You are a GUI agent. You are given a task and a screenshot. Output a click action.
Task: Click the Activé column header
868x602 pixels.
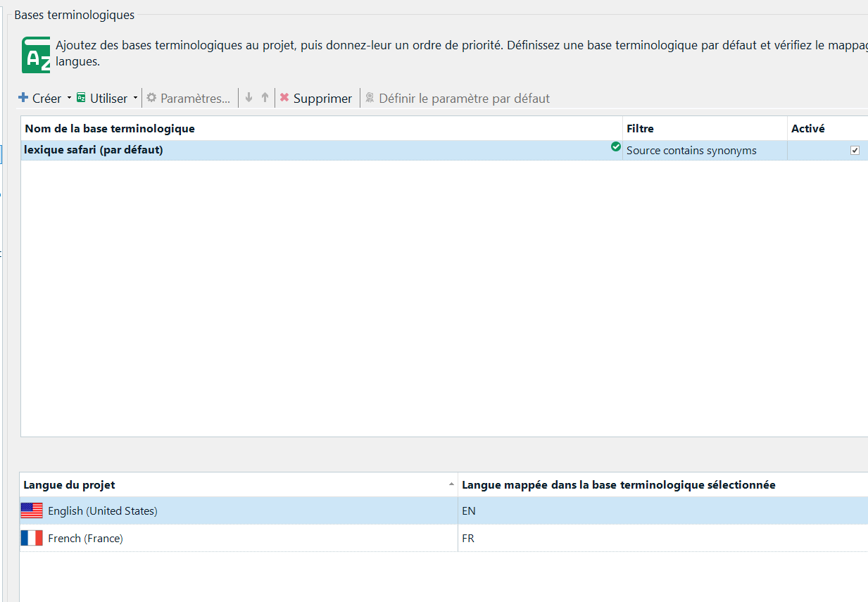(x=828, y=129)
